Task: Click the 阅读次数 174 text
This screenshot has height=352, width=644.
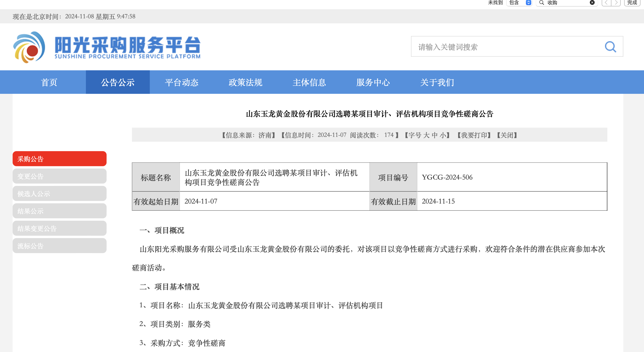Action: [x=372, y=135]
